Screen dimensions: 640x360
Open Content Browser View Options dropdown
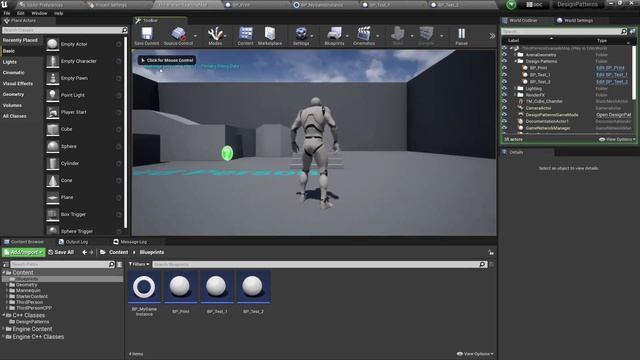click(475, 354)
